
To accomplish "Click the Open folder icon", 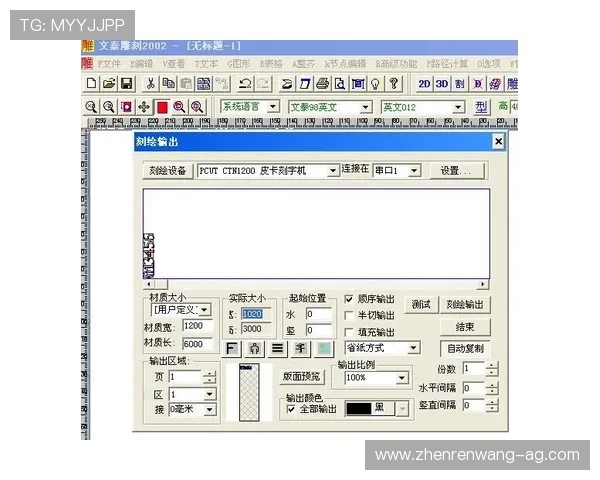I will [x=109, y=84].
